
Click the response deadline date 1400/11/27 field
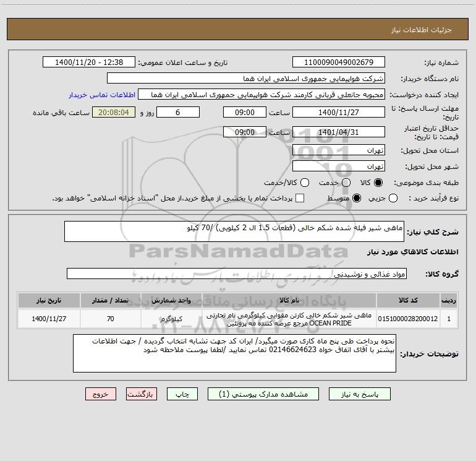tap(339, 112)
